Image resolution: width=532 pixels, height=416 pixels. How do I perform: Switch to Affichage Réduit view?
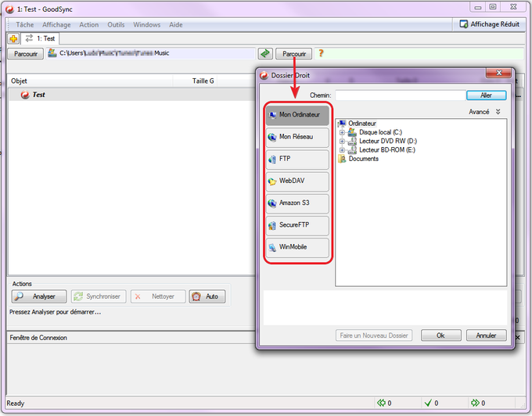point(489,24)
